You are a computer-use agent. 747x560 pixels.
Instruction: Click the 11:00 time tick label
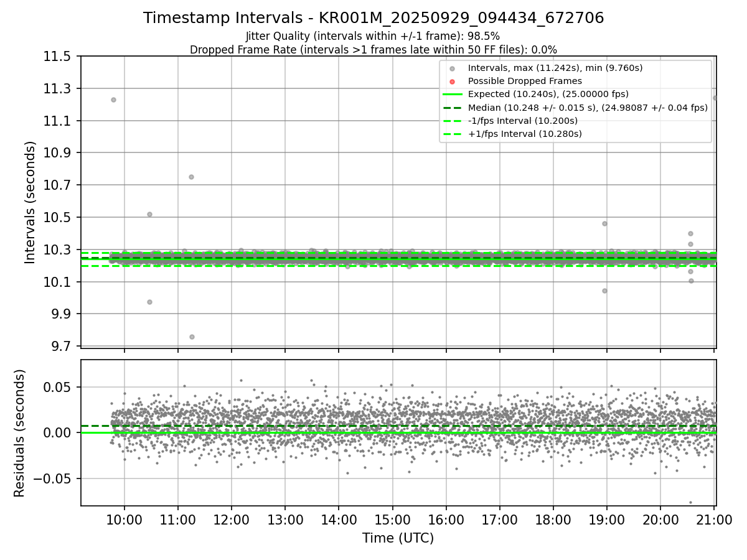pyautogui.click(x=178, y=519)
